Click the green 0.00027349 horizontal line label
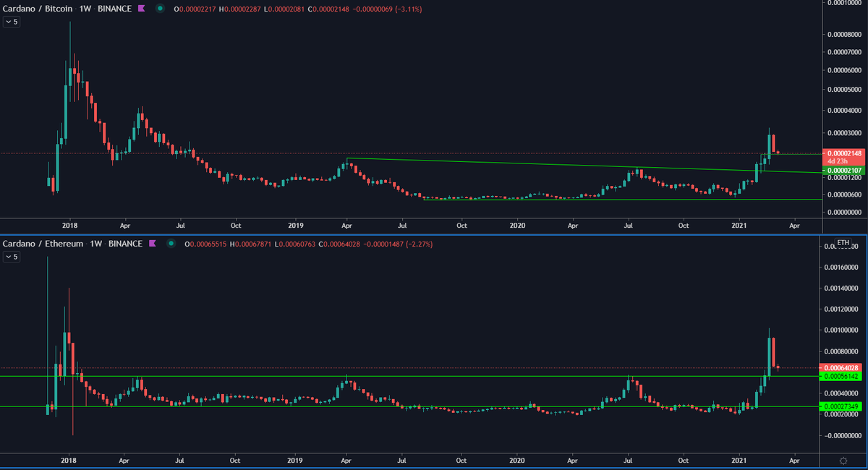The height and width of the screenshot is (470, 868). [x=841, y=406]
